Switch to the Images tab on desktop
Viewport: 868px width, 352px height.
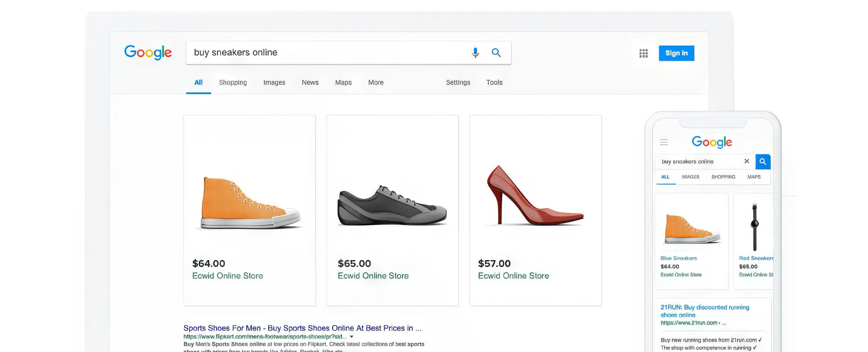coord(274,82)
